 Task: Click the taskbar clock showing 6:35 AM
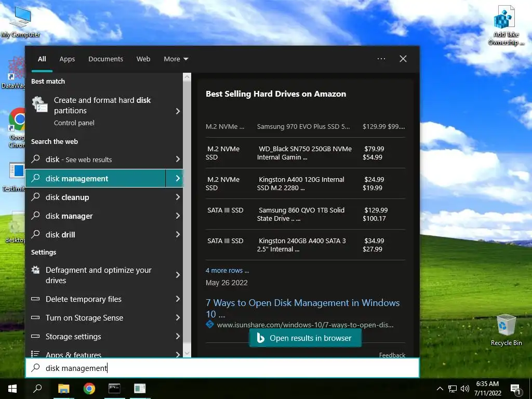point(487,389)
